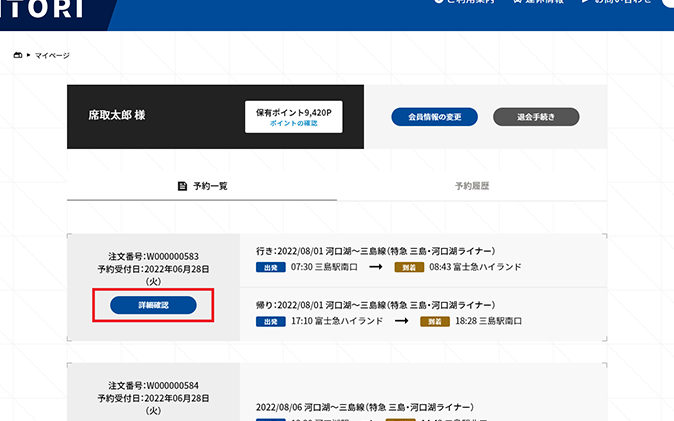This screenshot has height=421, width=674.
Task: Click the home icon in the breadcrumb
Action: (x=17, y=55)
